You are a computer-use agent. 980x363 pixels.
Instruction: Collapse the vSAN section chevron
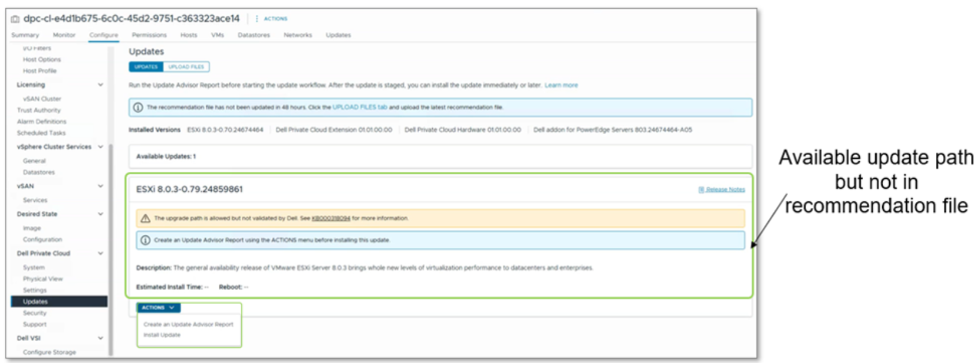[x=100, y=186]
